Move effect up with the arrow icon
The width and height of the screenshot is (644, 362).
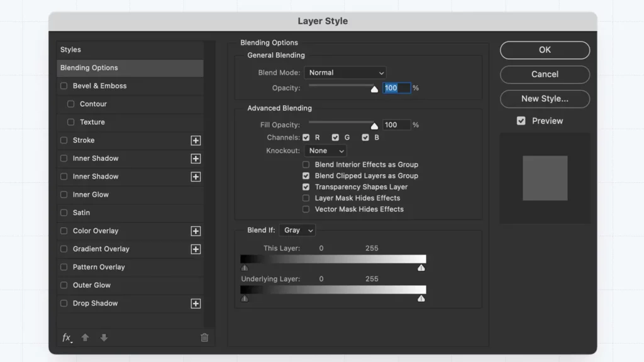(x=85, y=337)
